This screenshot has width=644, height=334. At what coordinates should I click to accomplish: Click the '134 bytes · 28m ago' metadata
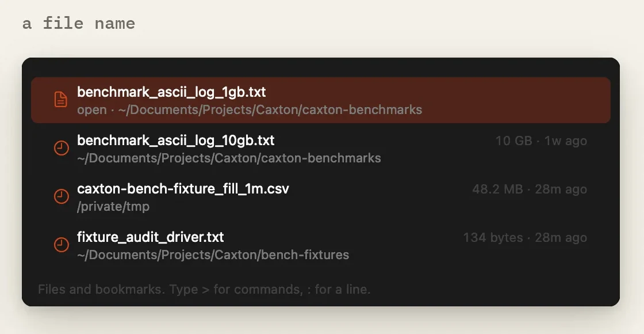tap(526, 238)
